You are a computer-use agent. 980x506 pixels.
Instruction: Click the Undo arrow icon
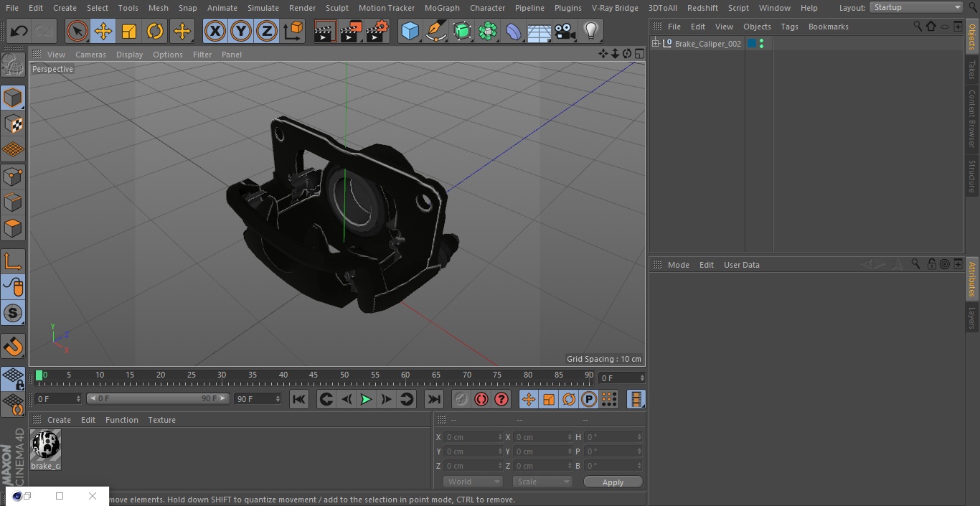[x=19, y=32]
